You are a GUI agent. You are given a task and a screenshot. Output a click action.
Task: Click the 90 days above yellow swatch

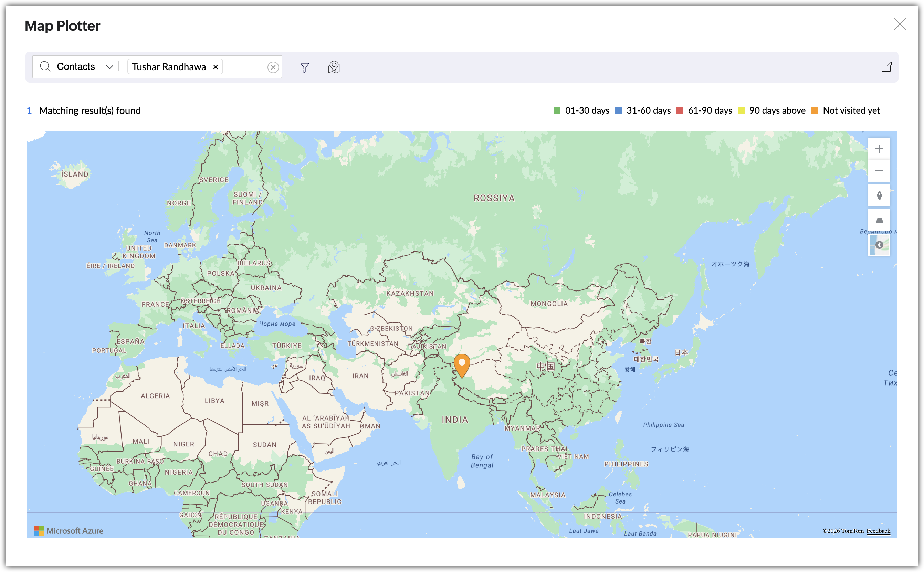[741, 110]
